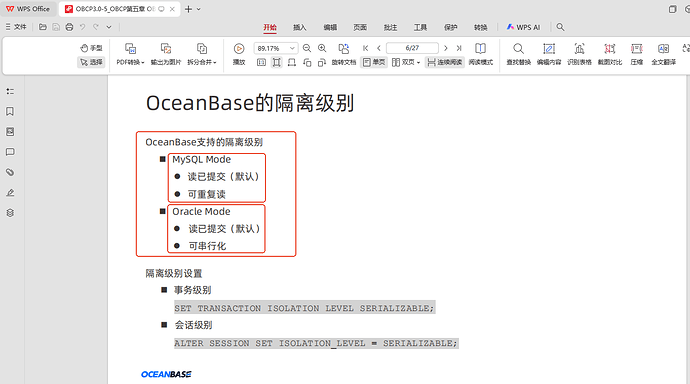This screenshot has width=690, height=384.
Task: Click the page number field 6/27
Action: tap(412, 48)
